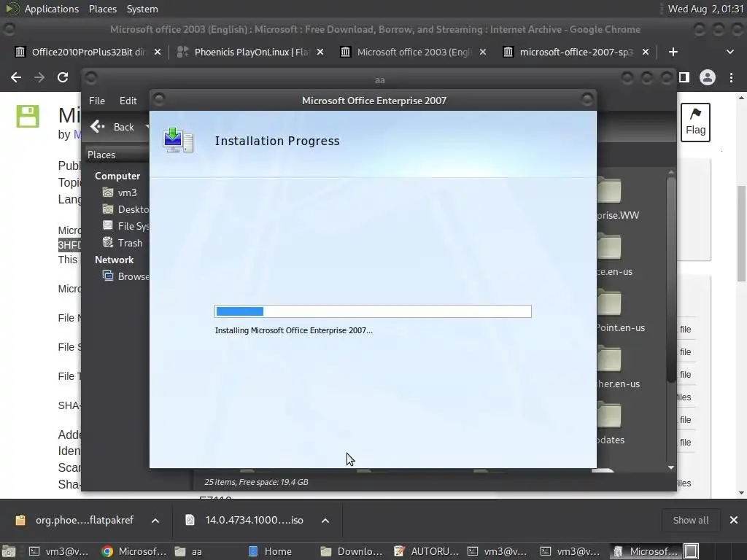
Task: Select Browse Network in sidebar
Action: coord(125,276)
